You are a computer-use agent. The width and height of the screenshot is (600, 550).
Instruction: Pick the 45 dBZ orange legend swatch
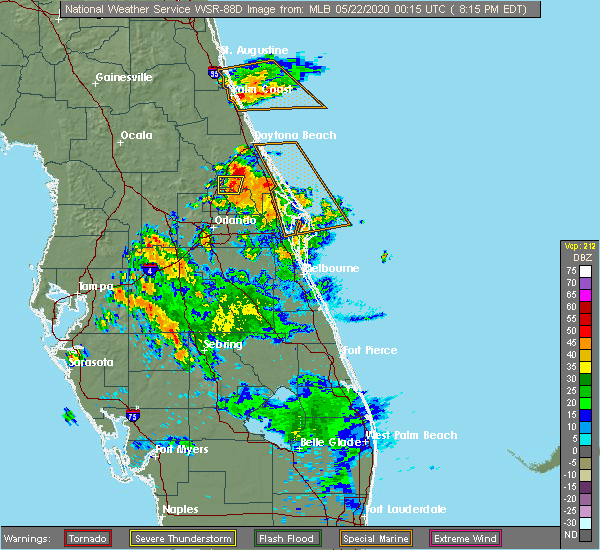585,343
